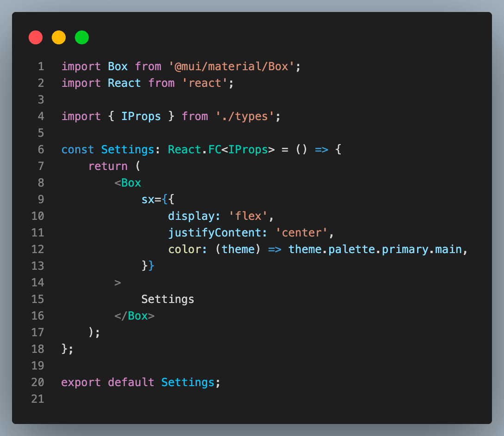Click theme.palette.primary.main expression
Screen dimensions: 504x436
pyautogui.click(x=375, y=249)
